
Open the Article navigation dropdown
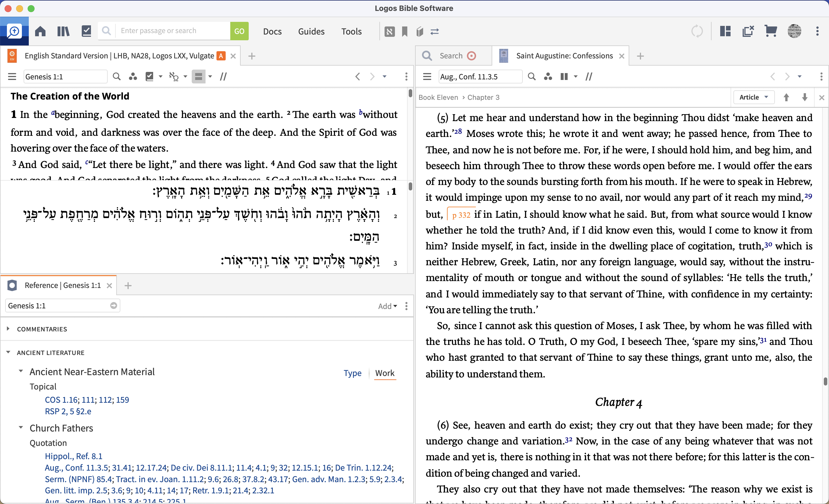pos(753,97)
